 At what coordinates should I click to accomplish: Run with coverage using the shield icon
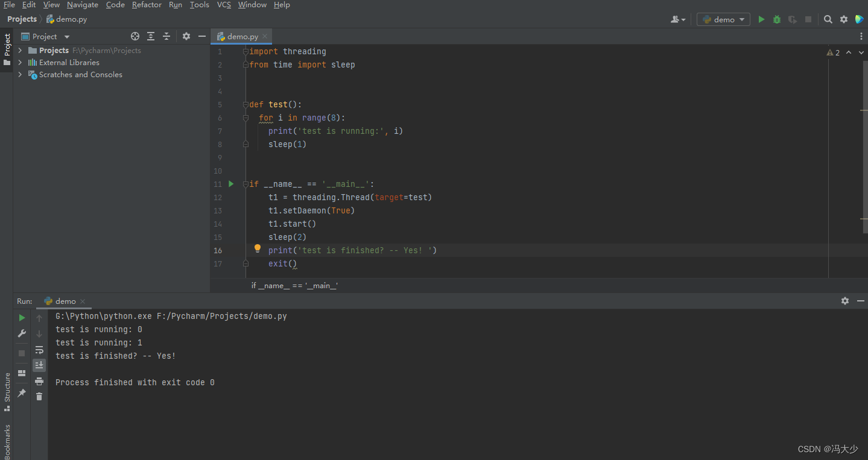793,19
